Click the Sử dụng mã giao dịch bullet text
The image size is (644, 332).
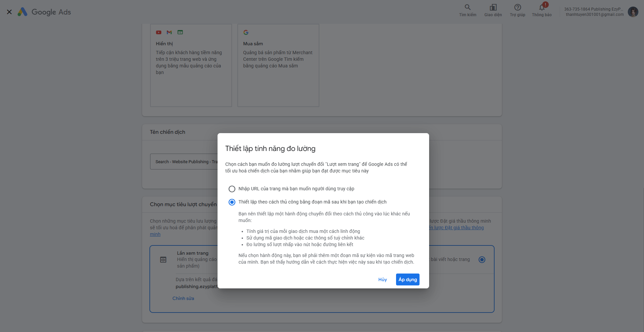point(305,238)
